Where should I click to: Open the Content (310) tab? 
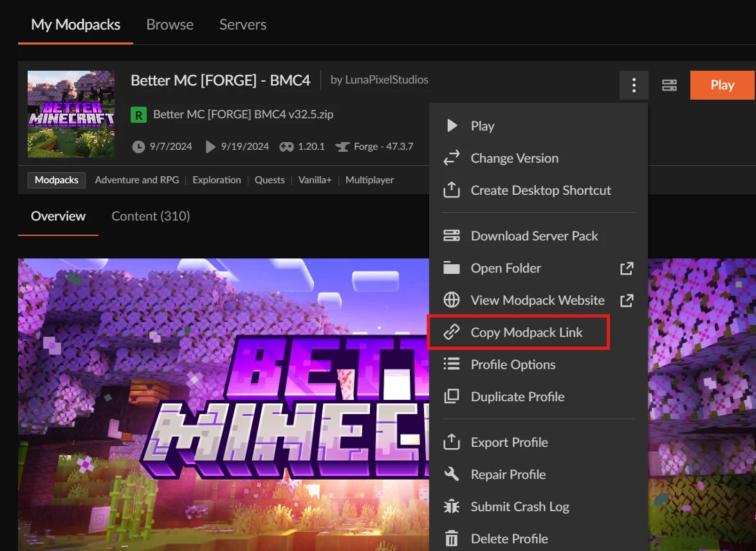click(151, 216)
